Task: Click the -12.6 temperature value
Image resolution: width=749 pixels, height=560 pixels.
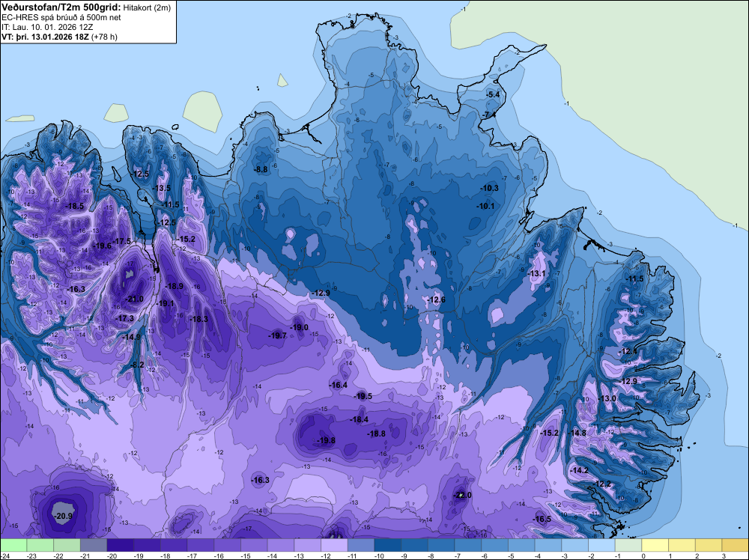Action: coord(436,299)
